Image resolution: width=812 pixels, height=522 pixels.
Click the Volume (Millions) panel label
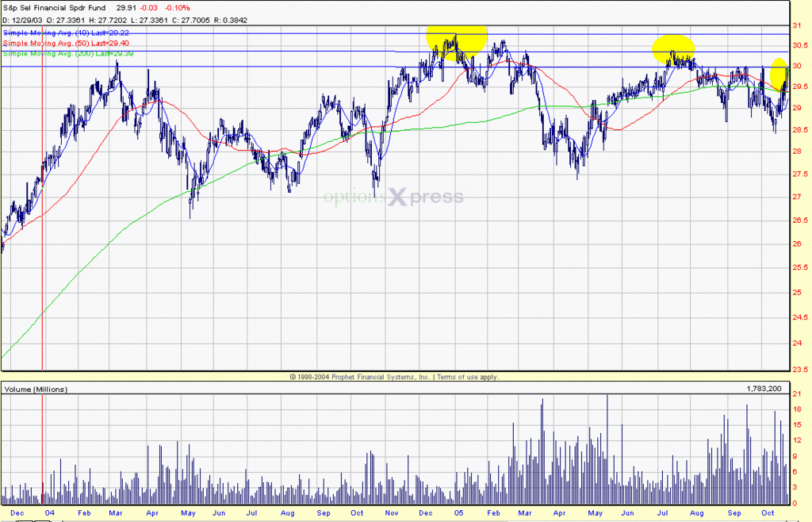pos(35,389)
